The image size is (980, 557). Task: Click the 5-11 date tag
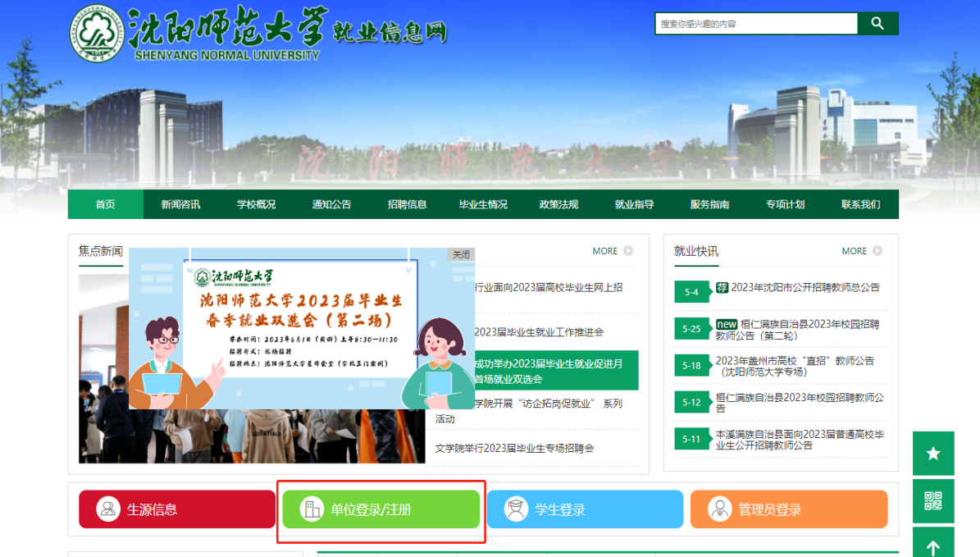pos(691,440)
